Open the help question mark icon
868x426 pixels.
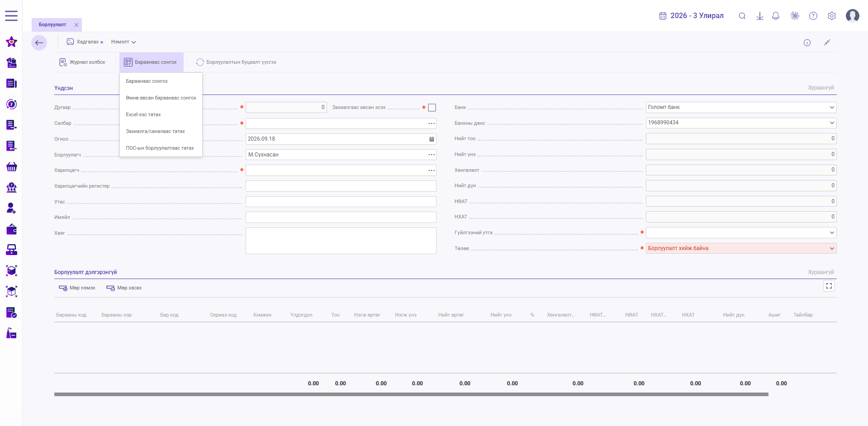pos(813,16)
